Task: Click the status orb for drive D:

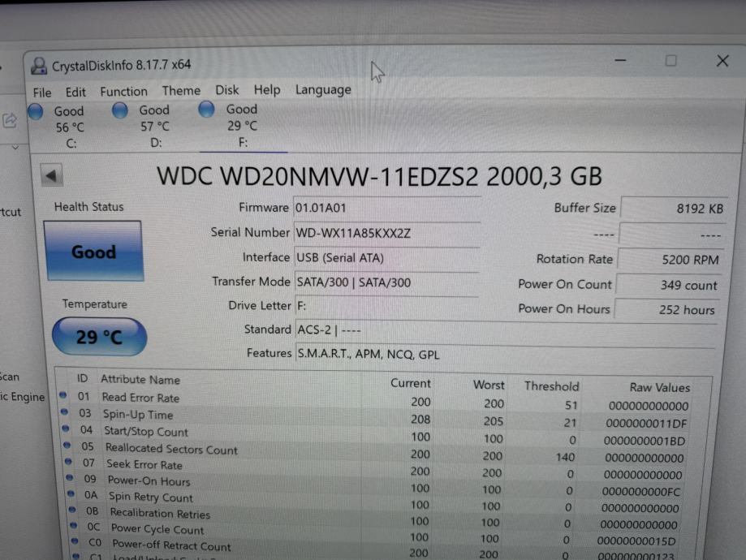Action: point(120,110)
